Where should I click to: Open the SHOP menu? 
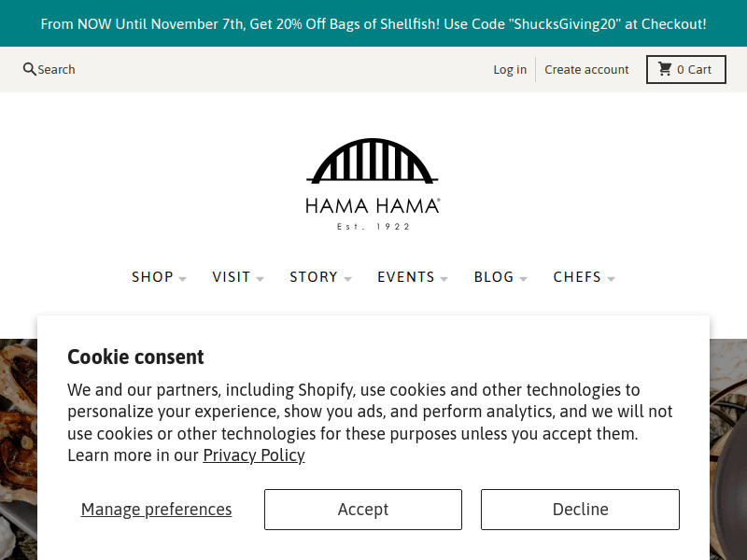[x=152, y=277]
